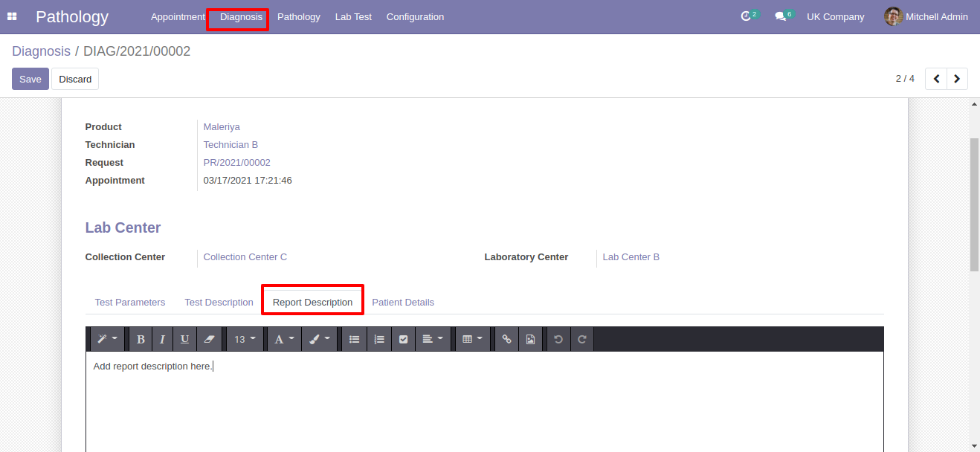
Task: Toggle checklist formatting in toolbar
Action: click(403, 339)
